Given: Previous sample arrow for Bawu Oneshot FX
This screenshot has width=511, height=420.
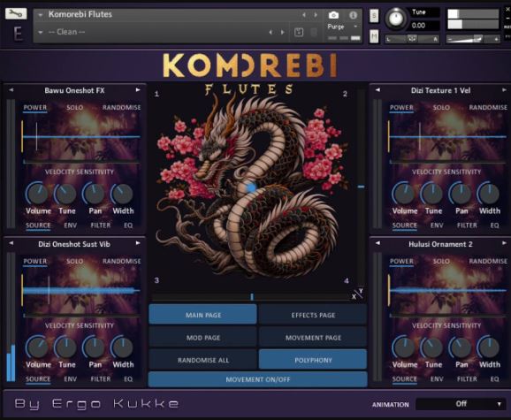Looking at the screenshot, I should (x=11, y=90).
